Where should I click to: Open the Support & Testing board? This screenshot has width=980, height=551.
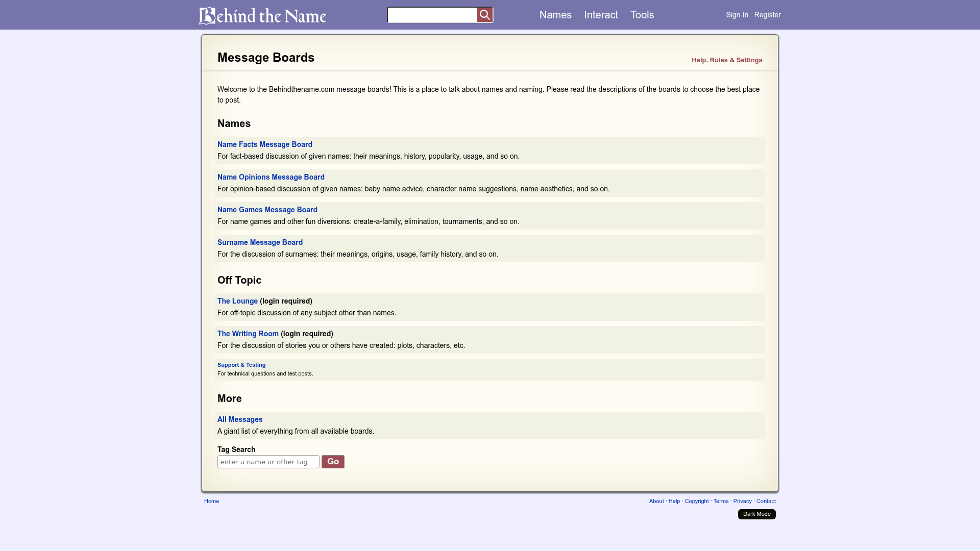point(241,365)
